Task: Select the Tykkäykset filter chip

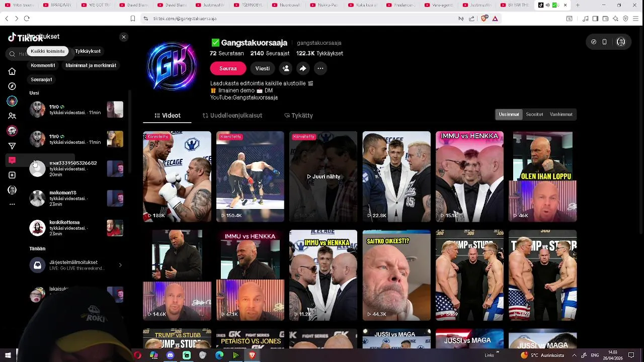Action: [88, 51]
